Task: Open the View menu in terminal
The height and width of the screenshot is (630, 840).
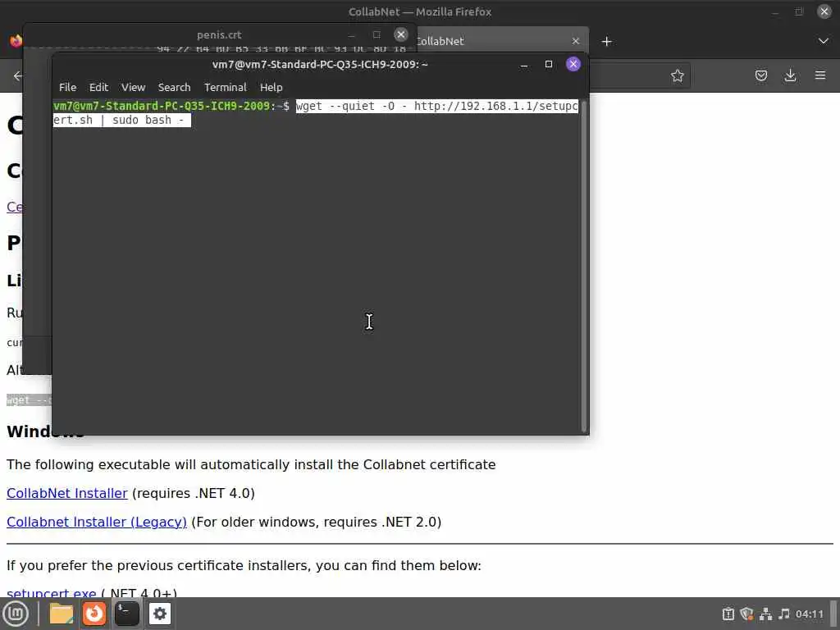Action: 133,87
